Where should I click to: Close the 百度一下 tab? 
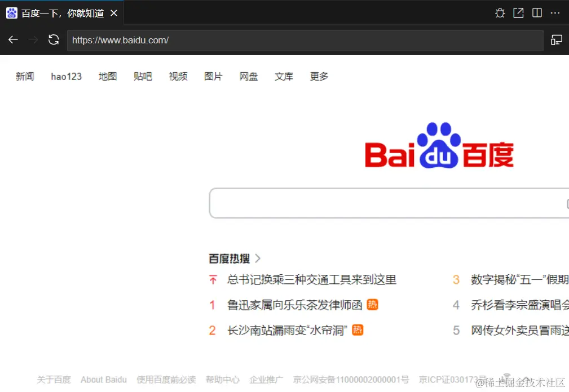114,14
